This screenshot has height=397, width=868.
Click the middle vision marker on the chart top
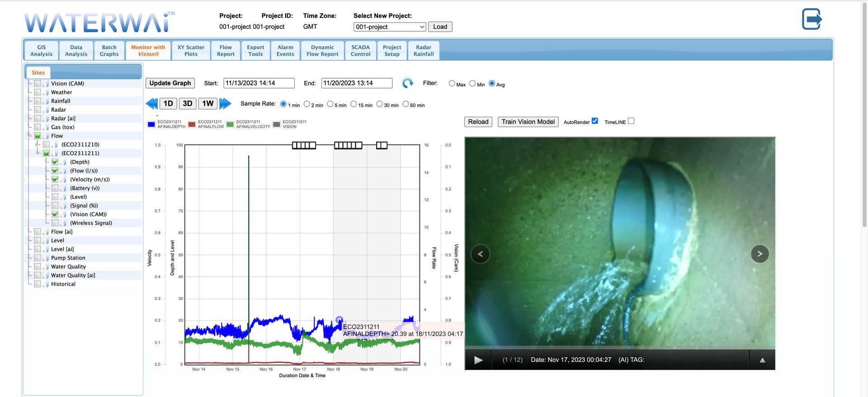(x=348, y=145)
